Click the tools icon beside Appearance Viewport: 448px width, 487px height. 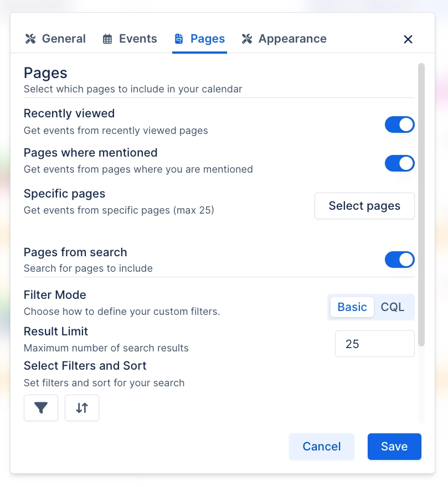(247, 39)
